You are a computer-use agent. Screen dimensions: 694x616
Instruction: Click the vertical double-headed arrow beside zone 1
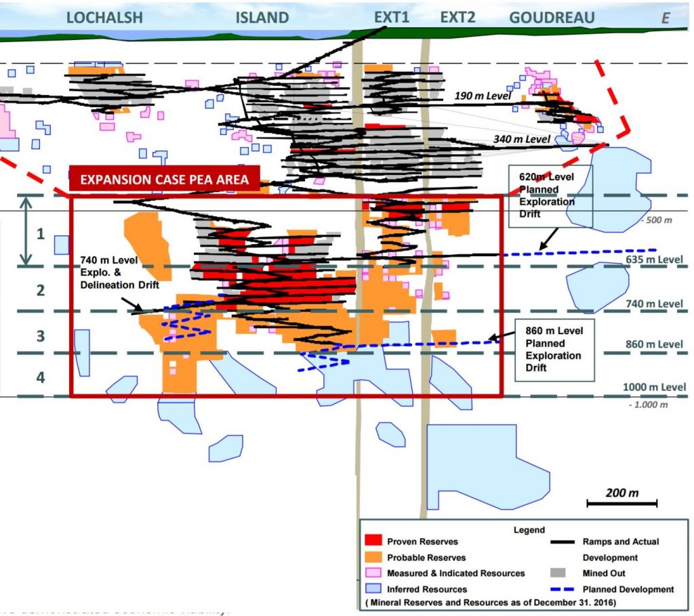[25, 230]
